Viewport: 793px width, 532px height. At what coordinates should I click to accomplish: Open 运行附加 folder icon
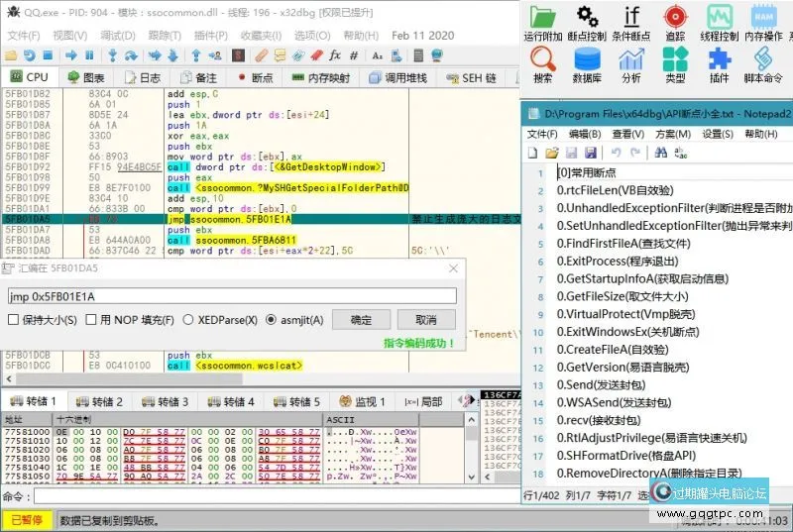pyautogui.click(x=542, y=23)
